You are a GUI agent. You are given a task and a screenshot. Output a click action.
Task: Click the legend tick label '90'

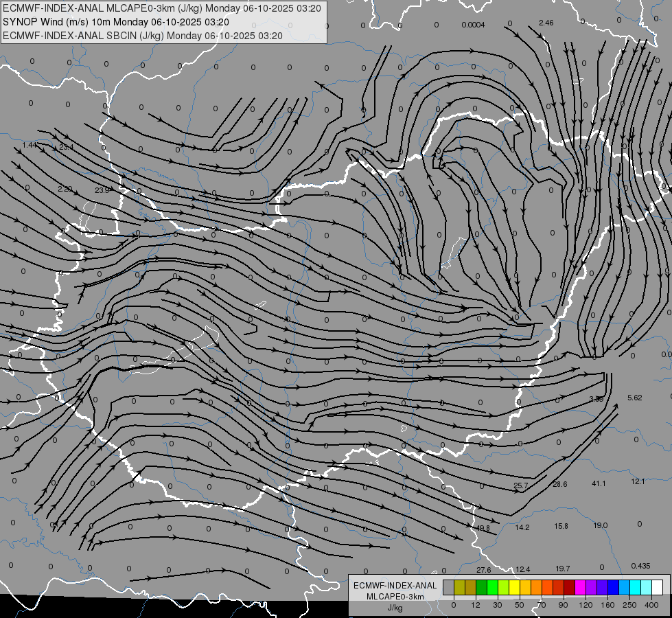(564, 605)
